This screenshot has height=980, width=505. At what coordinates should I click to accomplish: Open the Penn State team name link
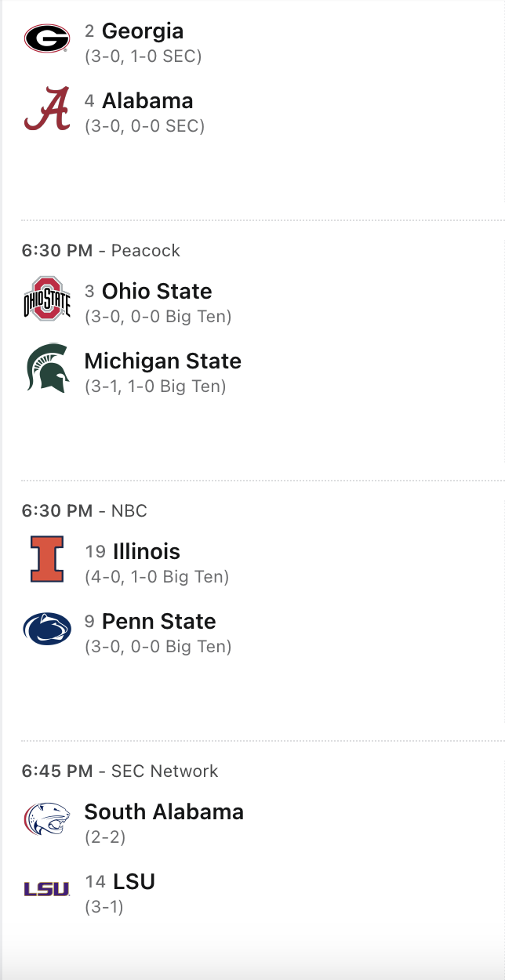[x=159, y=622]
